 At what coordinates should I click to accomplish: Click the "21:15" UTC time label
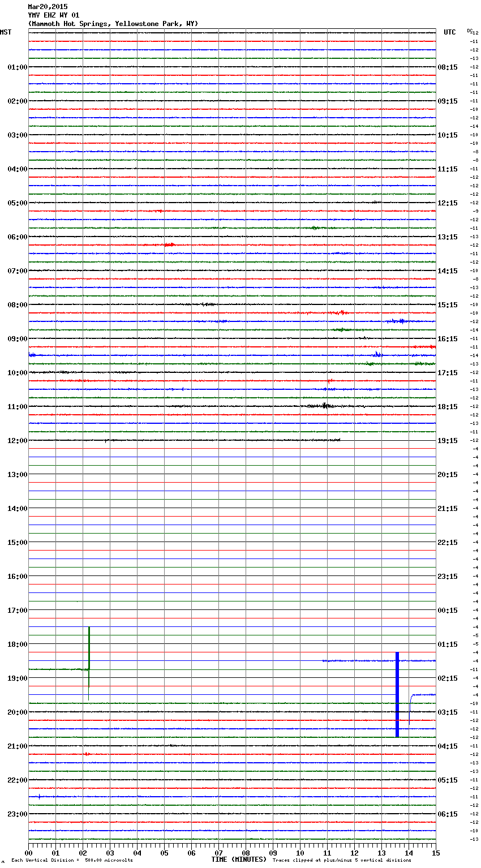[448, 509]
